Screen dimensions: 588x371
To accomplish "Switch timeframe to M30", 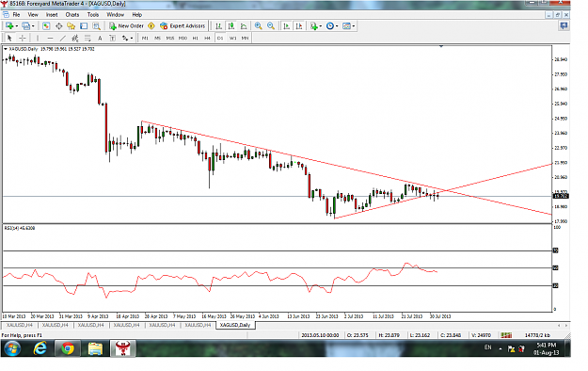I will pyautogui.click(x=183, y=38).
